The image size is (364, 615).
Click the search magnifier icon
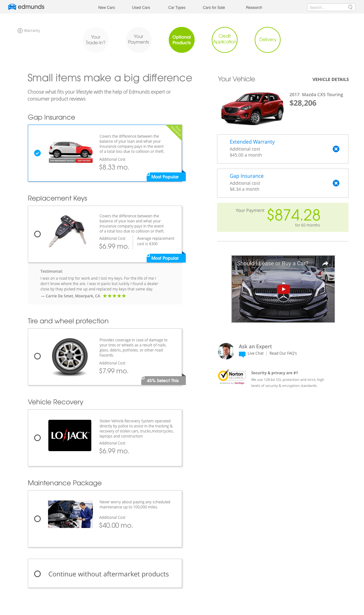[x=350, y=7]
